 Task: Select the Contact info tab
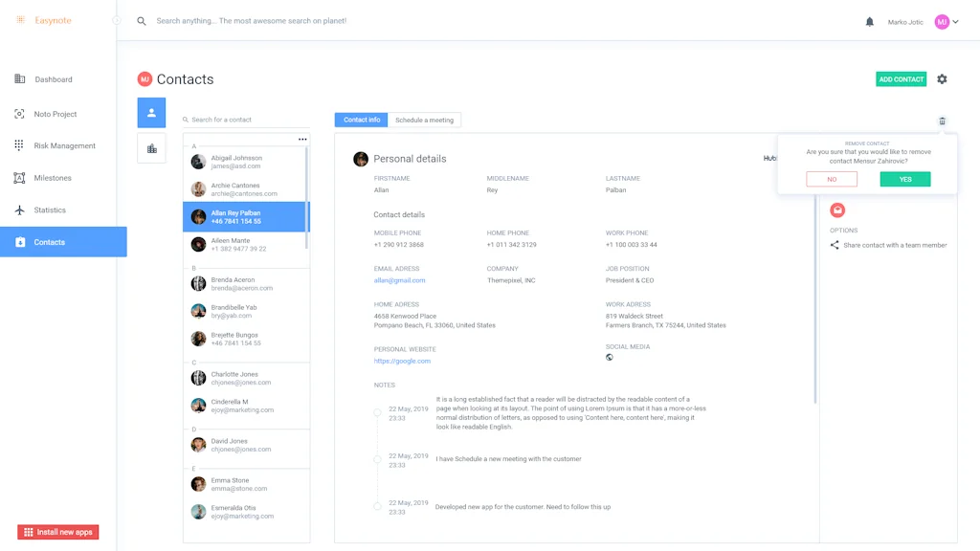click(x=361, y=120)
